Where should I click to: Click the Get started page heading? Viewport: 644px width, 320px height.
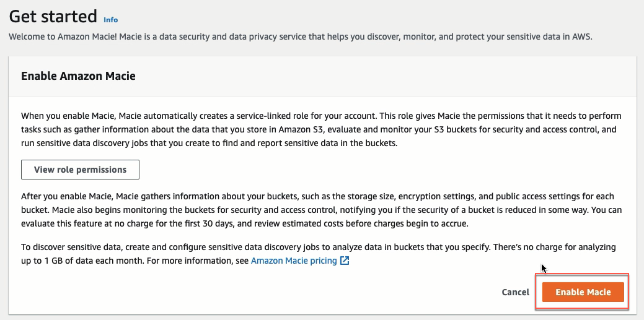pyautogui.click(x=53, y=16)
